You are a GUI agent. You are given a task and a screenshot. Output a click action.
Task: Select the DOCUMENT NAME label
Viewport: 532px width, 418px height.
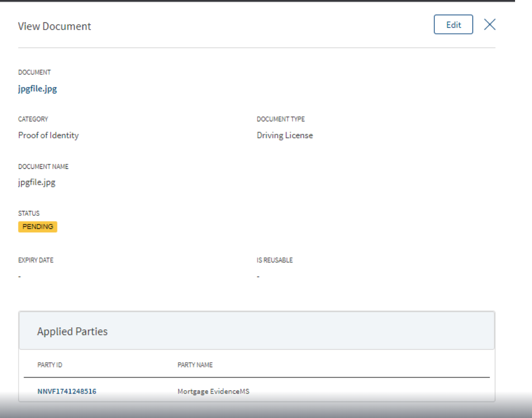point(43,167)
